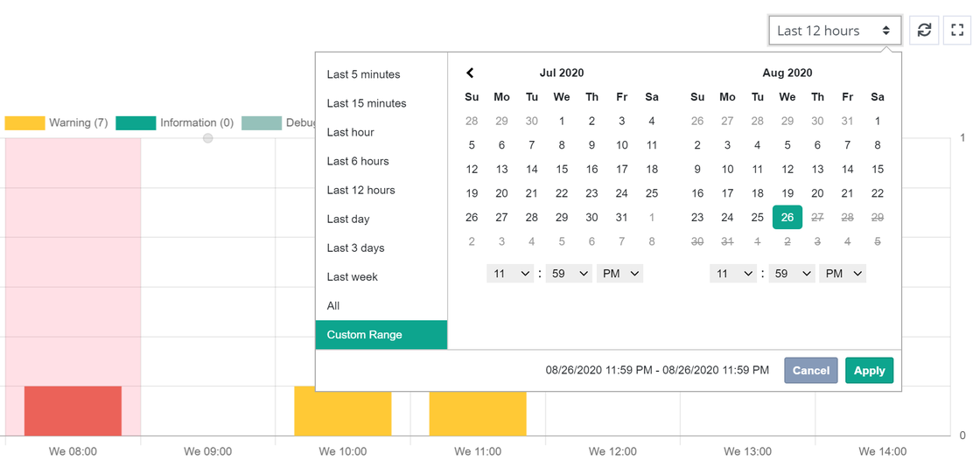Pick July 12 in the calendar
The height and width of the screenshot is (474, 980).
[472, 170]
